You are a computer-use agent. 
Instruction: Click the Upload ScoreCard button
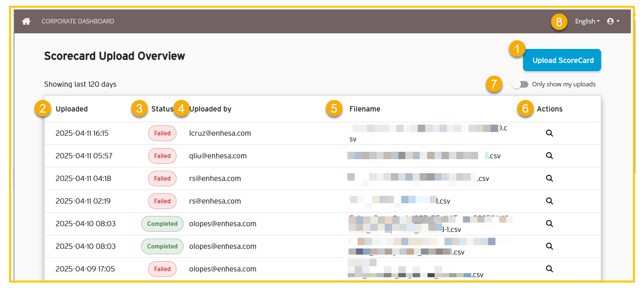[562, 60]
